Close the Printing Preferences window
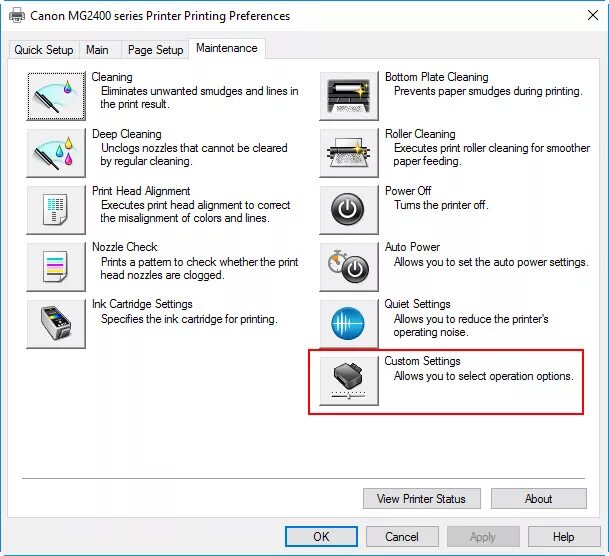609x556 pixels. pyautogui.click(x=593, y=16)
